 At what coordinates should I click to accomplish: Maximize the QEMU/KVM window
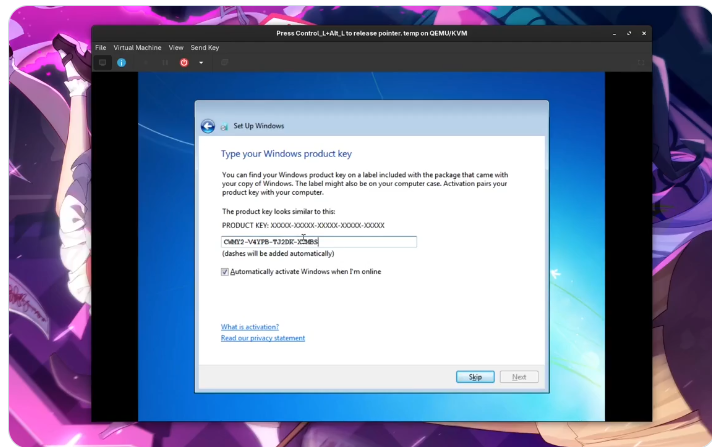click(x=629, y=34)
